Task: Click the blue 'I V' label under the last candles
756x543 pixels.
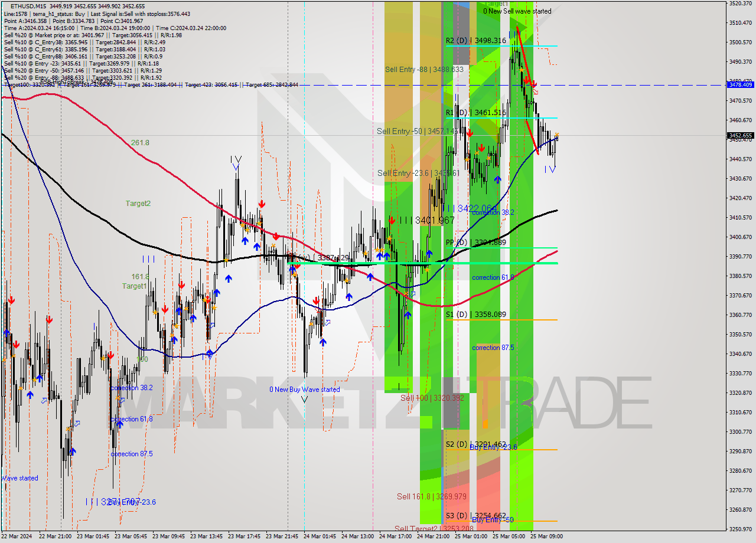Action: click(550, 169)
